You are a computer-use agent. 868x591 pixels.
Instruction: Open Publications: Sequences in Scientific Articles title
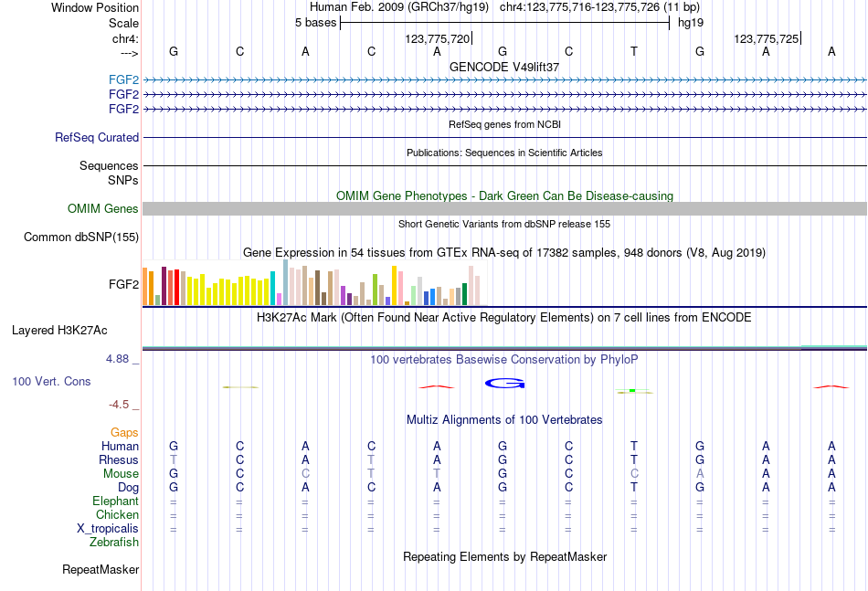pos(504,153)
